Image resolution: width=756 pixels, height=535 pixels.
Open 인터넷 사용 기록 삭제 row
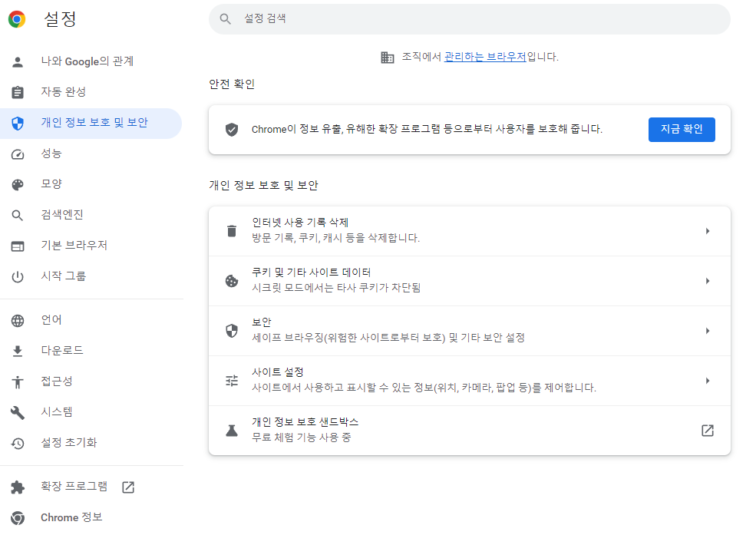pos(470,231)
